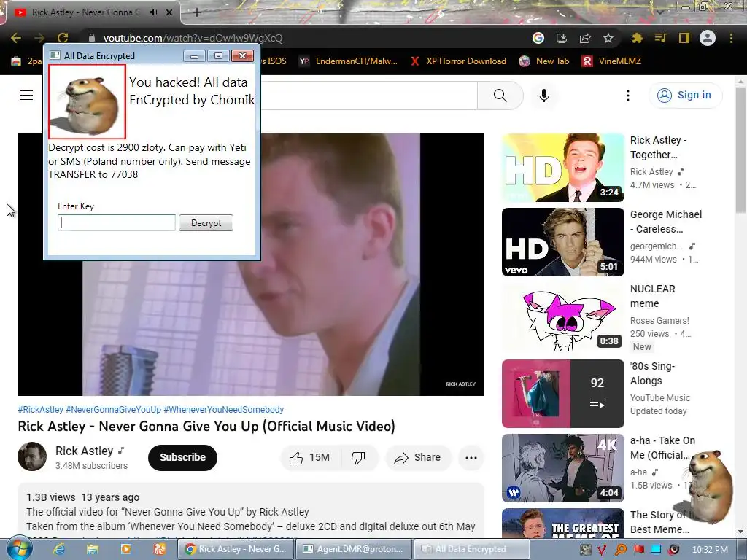The image size is (747, 560).
Task: Toggle the Chrome side panel icon
Action: click(684, 38)
